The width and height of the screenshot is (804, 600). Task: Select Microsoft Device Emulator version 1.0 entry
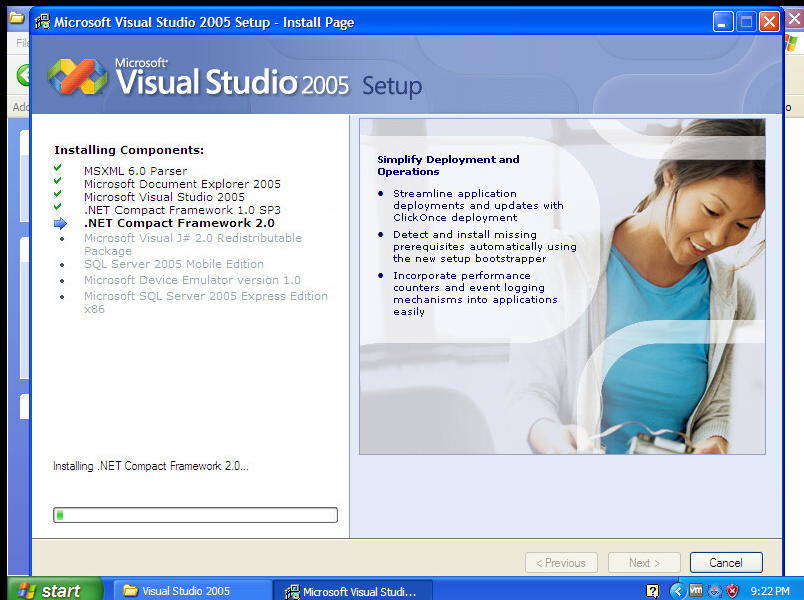192,280
